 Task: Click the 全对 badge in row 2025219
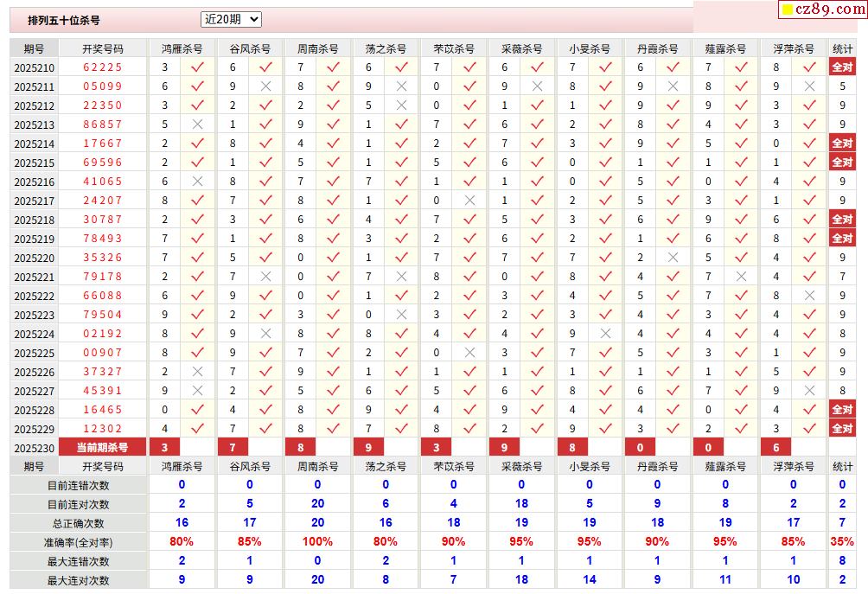click(x=843, y=238)
